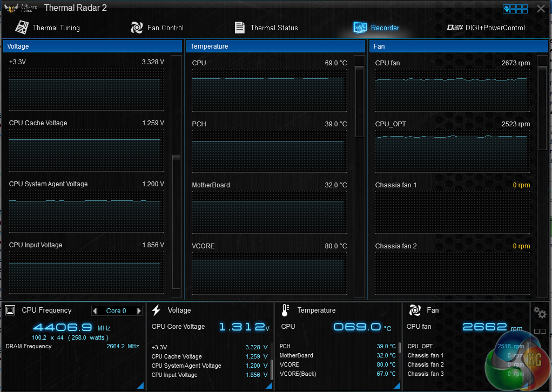The image size is (552, 392).
Task: Click the CPU Input Voltage graph
Action: [x=86, y=272]
